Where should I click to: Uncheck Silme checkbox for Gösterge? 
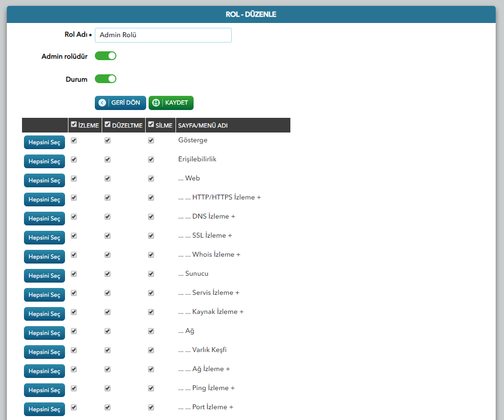tap(151, 140)
